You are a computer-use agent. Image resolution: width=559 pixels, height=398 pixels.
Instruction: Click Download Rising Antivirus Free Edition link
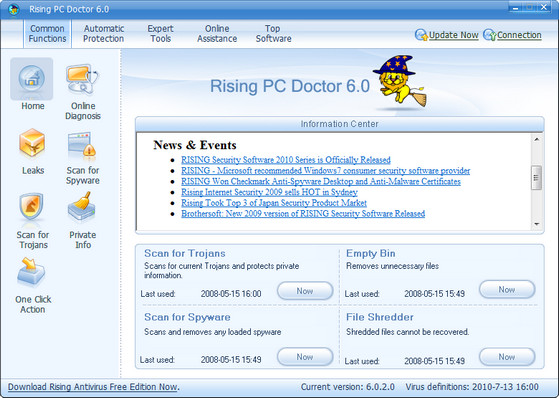pyautogui.click(x=93, y=387)
